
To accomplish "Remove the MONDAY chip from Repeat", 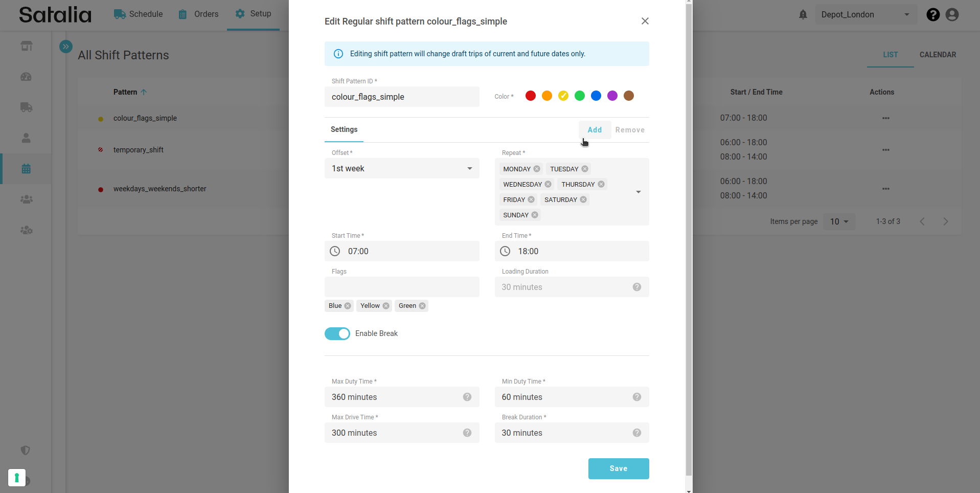I will point(537,169).
